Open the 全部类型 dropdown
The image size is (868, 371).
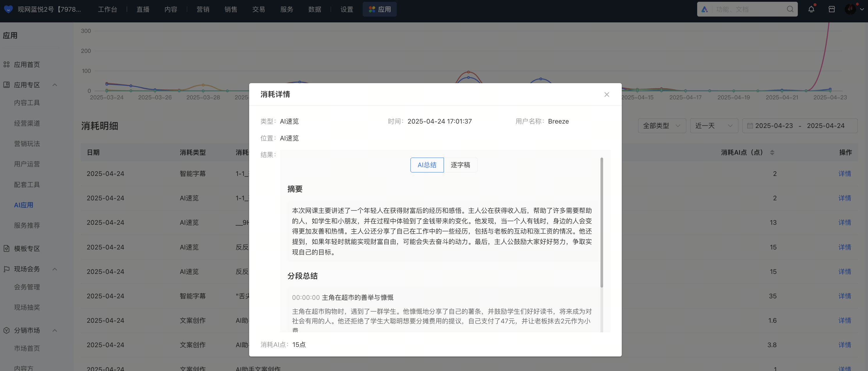(x=662, y=126)
